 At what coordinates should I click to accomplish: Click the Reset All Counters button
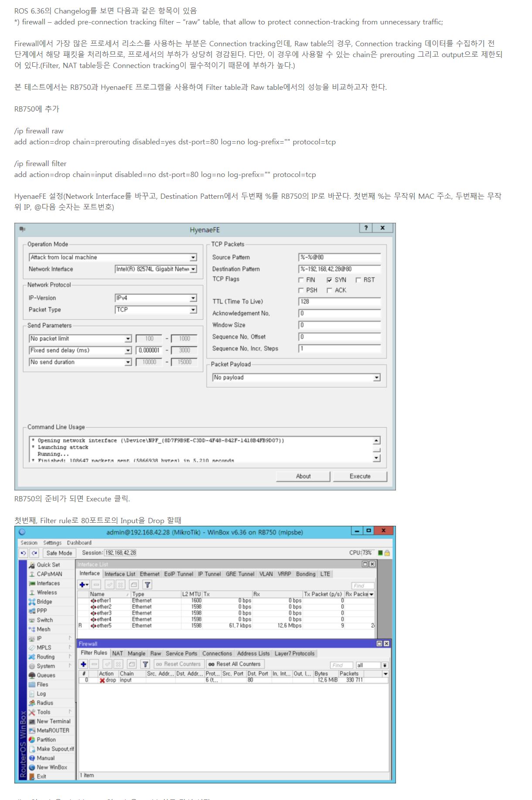(x=234, y=664)
